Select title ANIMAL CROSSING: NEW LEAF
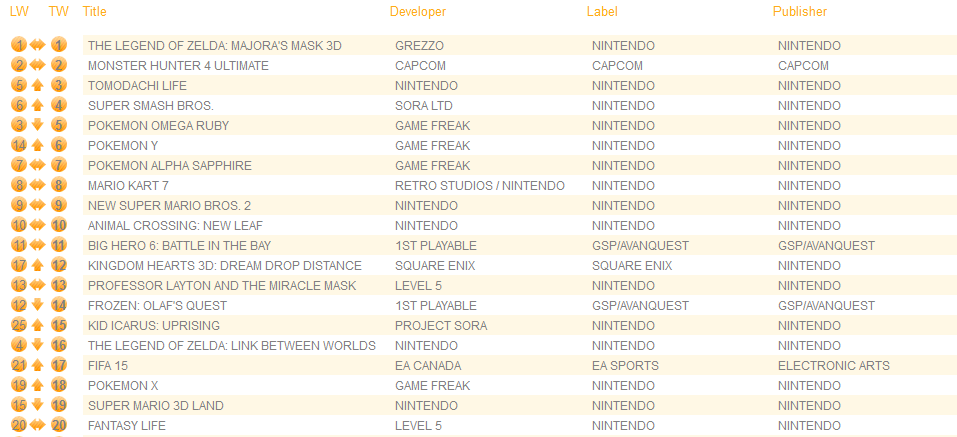The image size is (957, 437). tap(175, 226)
